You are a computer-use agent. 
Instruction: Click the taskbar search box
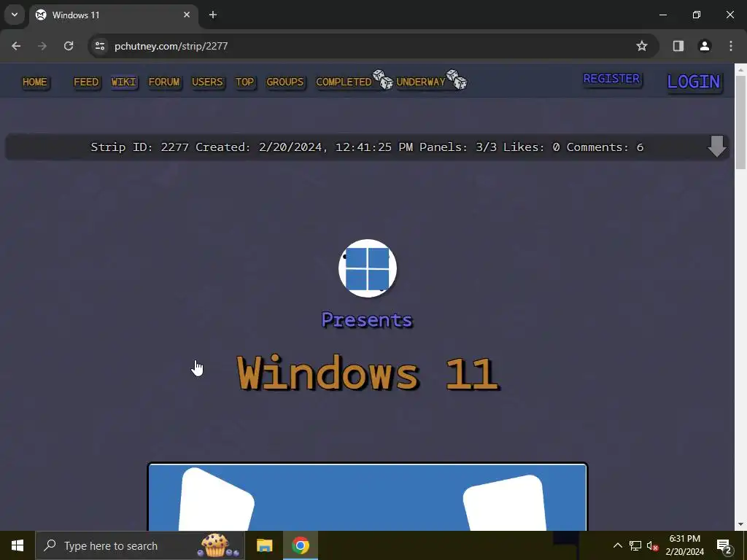coord(139,545)
